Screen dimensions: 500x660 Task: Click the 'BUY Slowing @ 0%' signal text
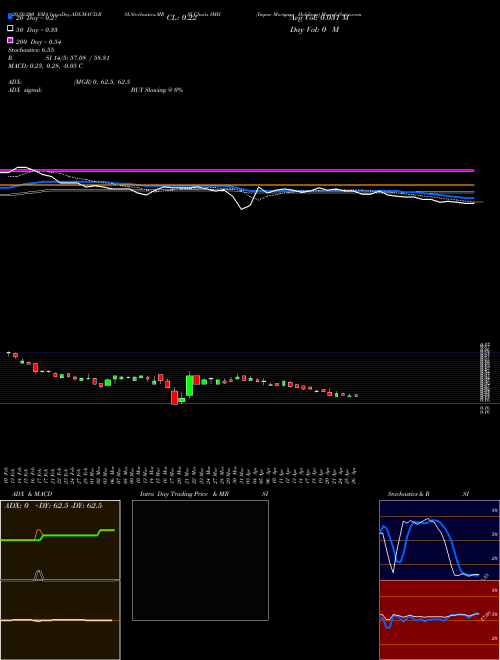pos(157,90)
